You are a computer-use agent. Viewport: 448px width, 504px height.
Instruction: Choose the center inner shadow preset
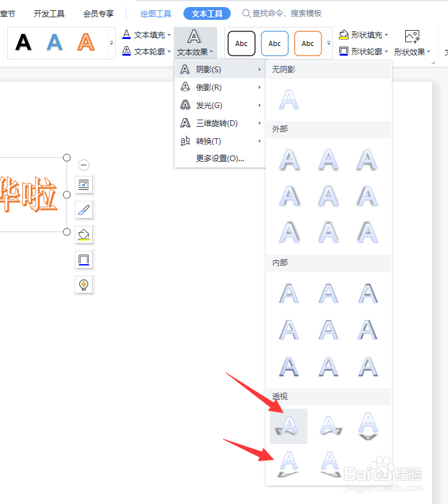click(328, 330)
